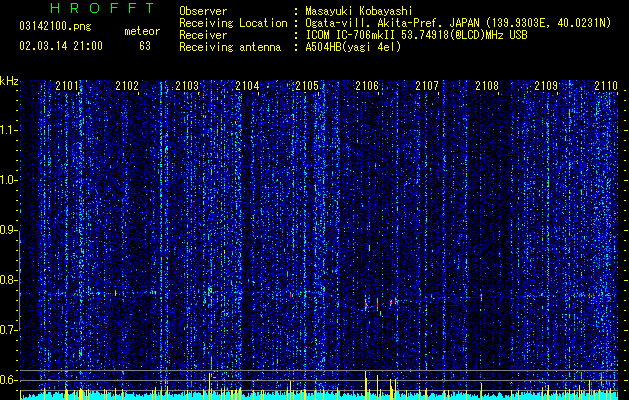Screen dimensions: 629x400
Task: Click the 2101 time marker
Action: pos(67,86)
